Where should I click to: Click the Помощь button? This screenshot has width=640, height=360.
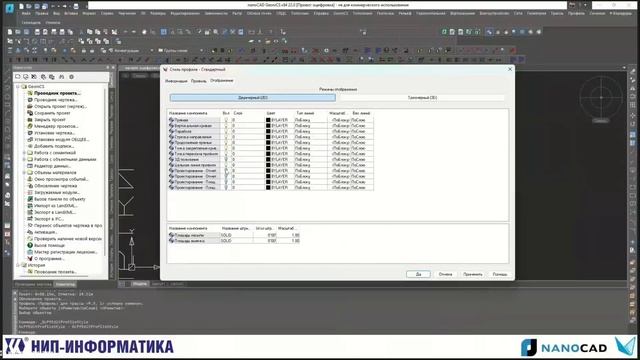click(x=500, y=274)
